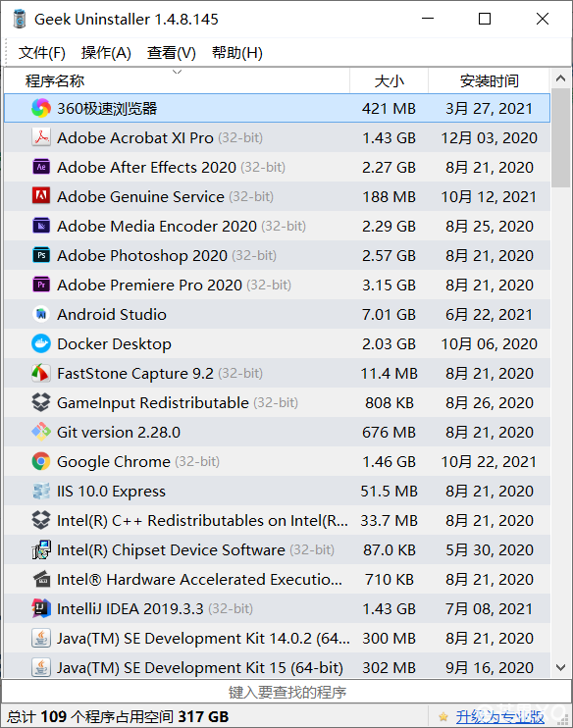Select the Adobe Acrobat XI Pro icon

click(41, 137)
